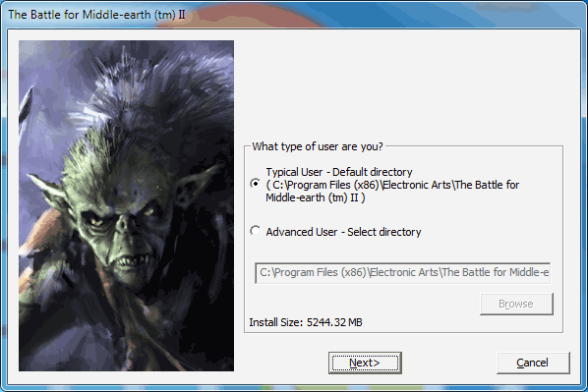Image resolution: width=588 pixels, height=392 pixels.
Task: Click the 'Advanced User - Select directory' label
Action: click(343, 232)
